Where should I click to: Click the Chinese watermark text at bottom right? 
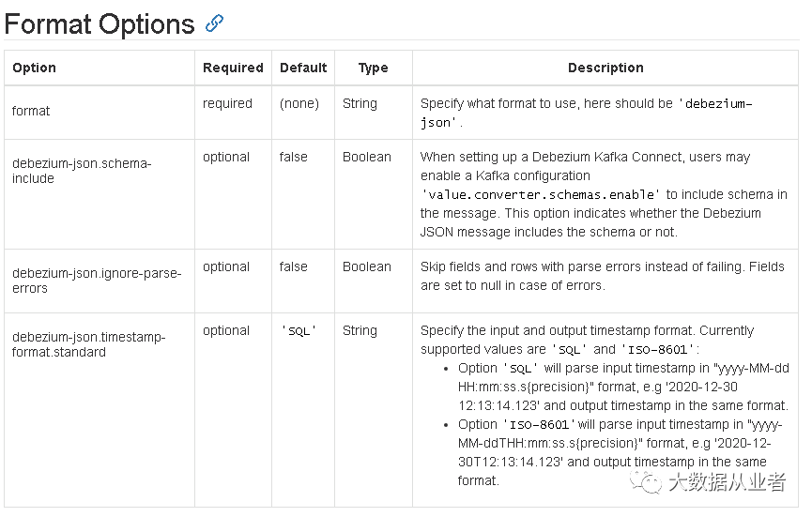click(x=728, y=481)
